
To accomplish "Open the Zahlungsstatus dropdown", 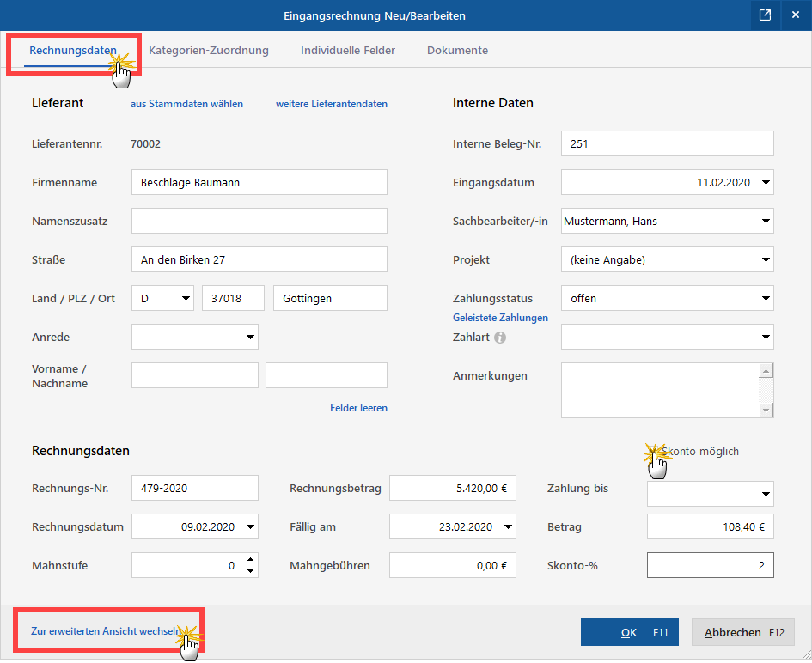I will point(766,298).
